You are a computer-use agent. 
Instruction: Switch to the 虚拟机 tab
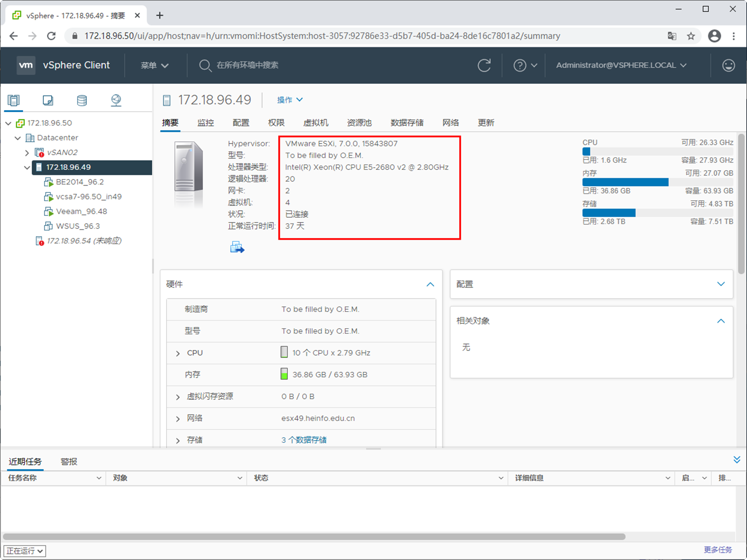click(x=315, y=123)
